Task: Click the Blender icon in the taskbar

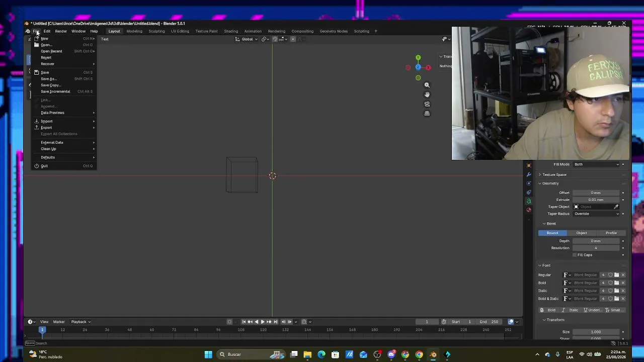Action: coord(433,354)
